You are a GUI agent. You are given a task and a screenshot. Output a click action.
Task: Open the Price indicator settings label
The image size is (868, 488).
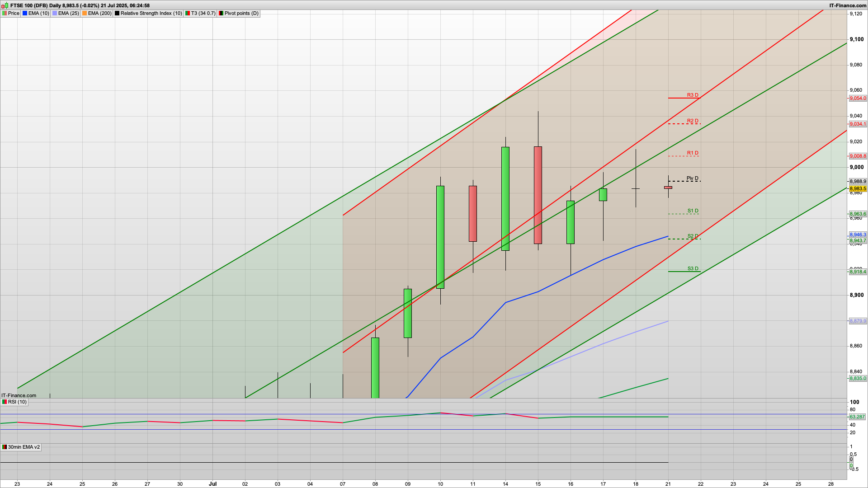[14, 14]
